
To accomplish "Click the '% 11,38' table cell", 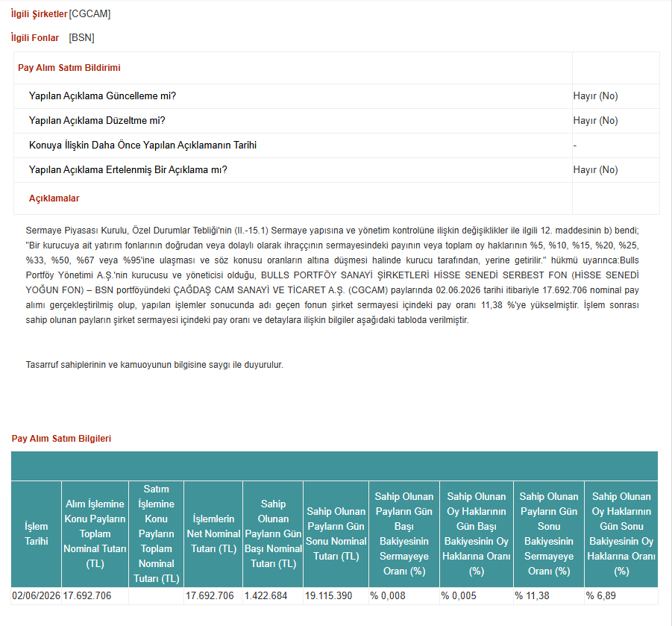I will [549, 596].
